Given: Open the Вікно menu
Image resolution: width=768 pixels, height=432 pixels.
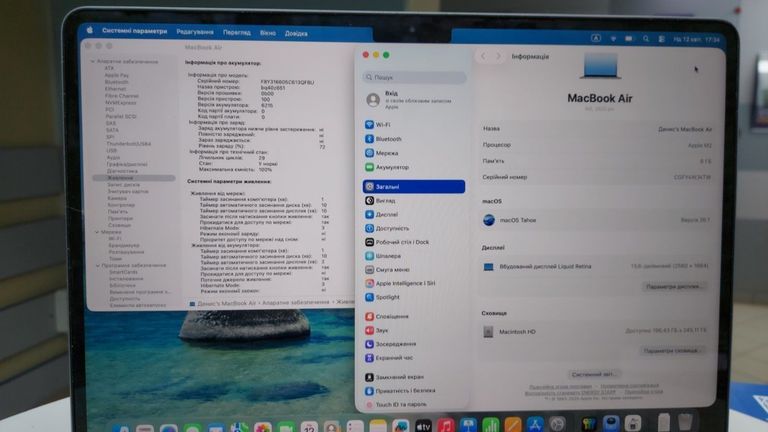Looking at the screenshot, I should coord(268,33).
